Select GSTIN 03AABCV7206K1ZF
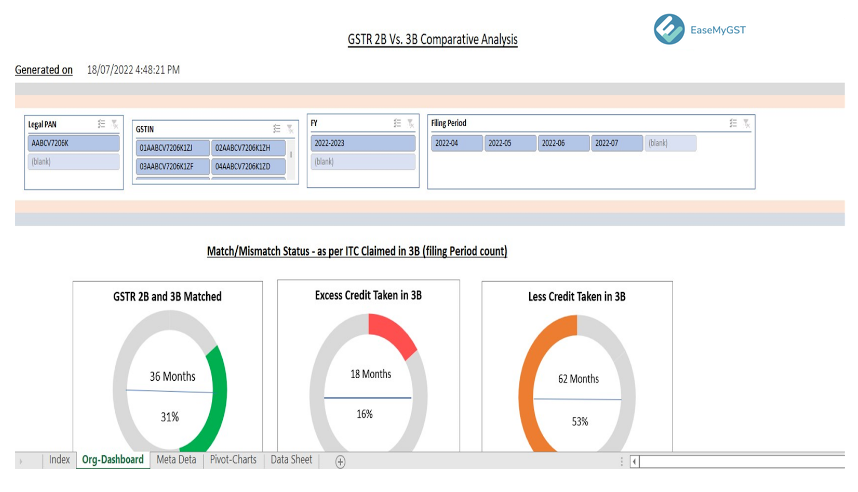 tap(173, 166)
